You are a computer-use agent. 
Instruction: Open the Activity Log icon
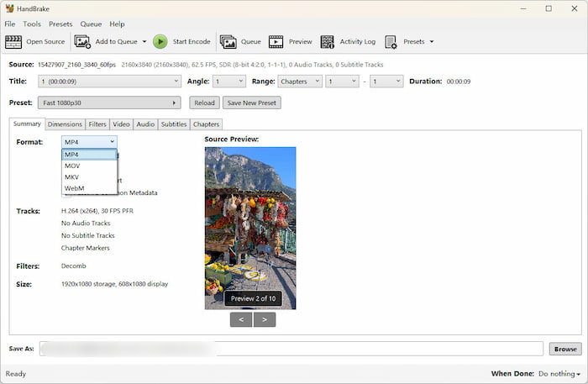coord(327,42)
